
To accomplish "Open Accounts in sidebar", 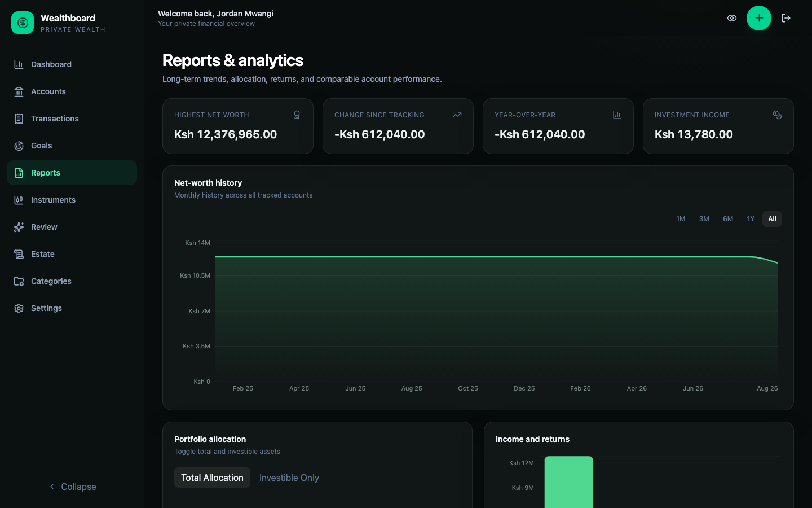I will click(x=72, y=91).
